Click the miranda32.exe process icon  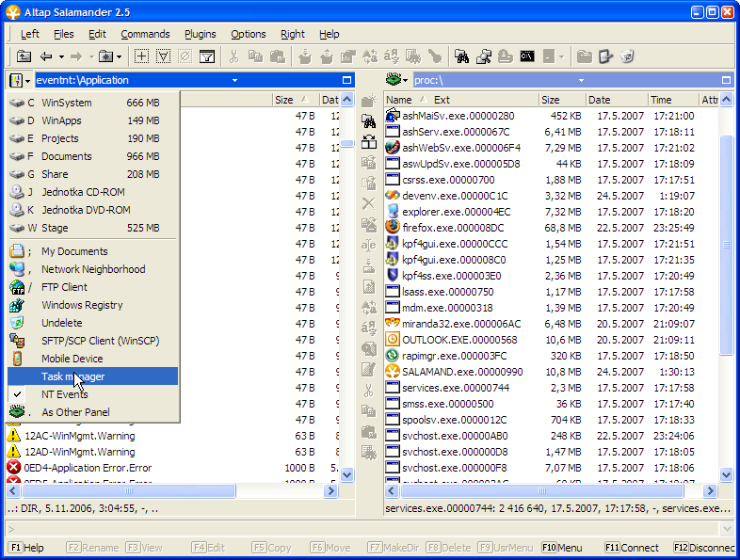393,324
